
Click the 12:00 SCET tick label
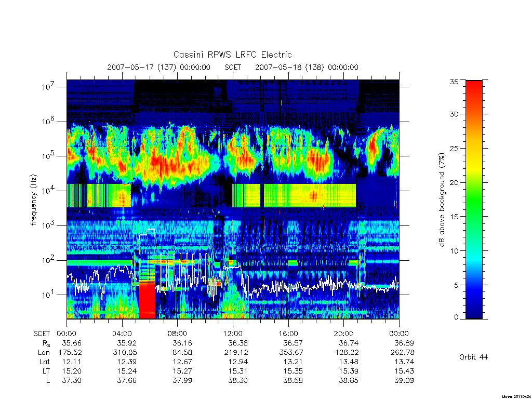click(x=233, y=334)
